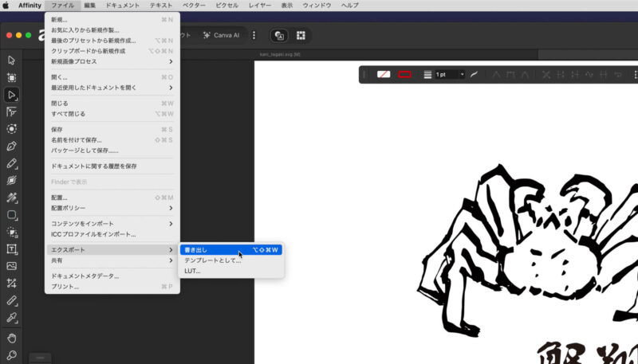Screen dimensions: 638x364
Task: Choose ICC プロファイルをインポート...
Action: pos(112,234)
